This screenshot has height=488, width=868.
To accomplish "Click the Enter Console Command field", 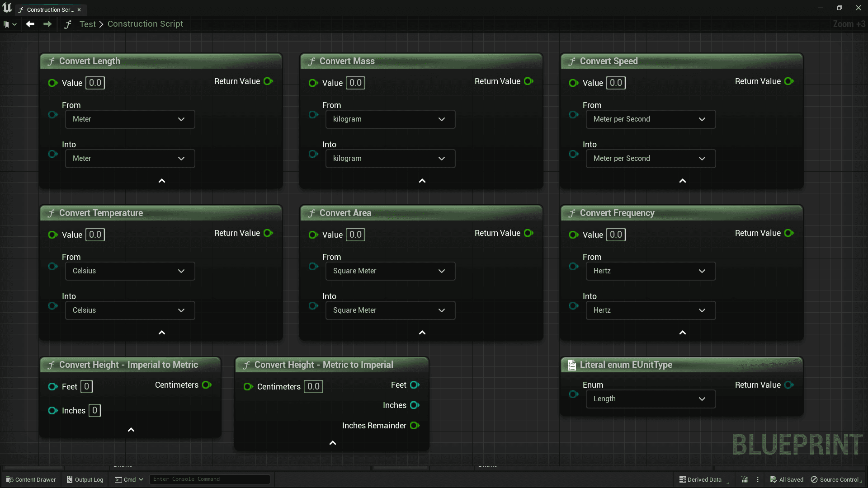I will click(209, 479).
